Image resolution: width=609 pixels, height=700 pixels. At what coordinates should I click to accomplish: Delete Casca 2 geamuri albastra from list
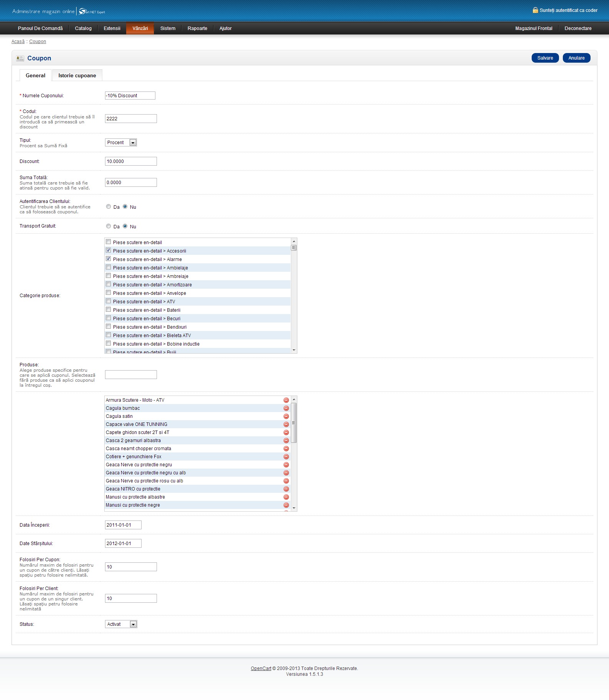(286, 441)
